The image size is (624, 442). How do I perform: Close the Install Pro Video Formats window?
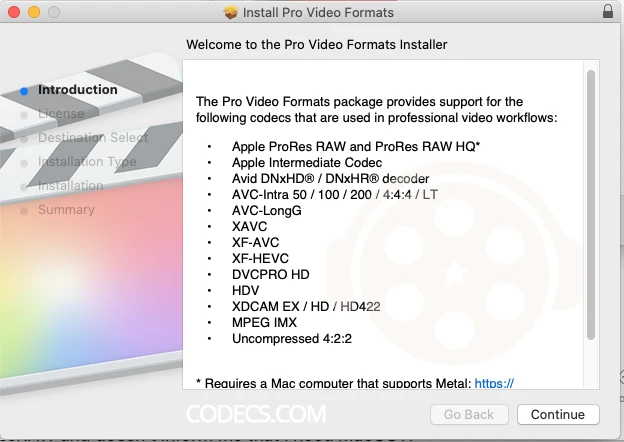pos(16,13)
